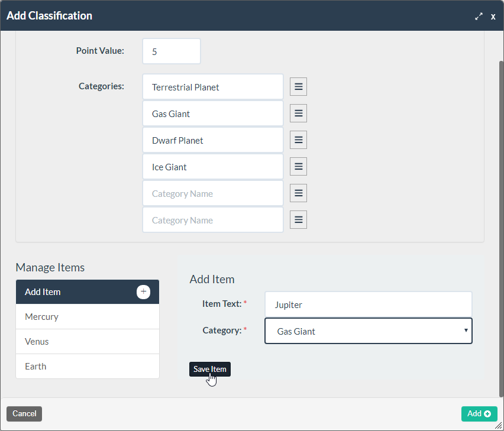Click the reorder handle beside Terrestrial Planet
Screen dimensions: 504x431
pos(298,87)
